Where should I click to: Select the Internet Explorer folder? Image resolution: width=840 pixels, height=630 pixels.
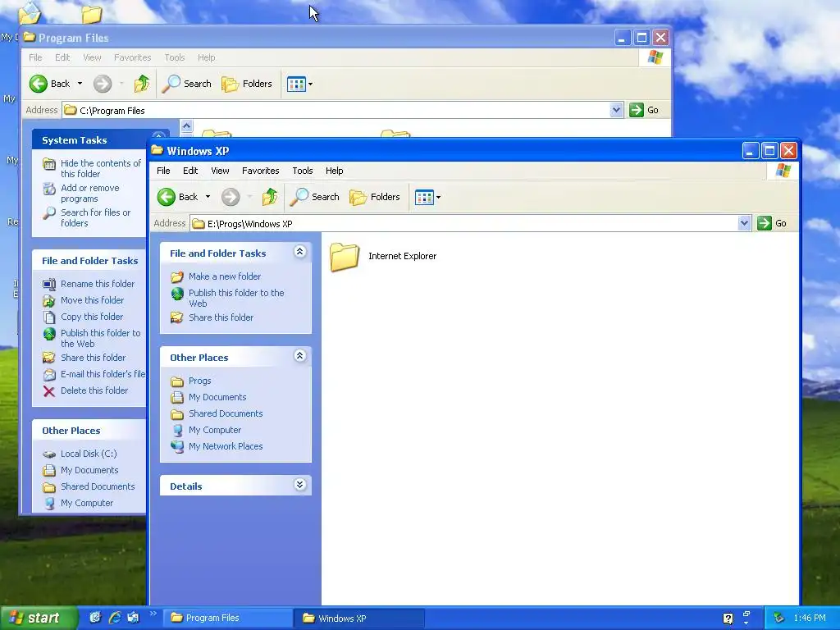pos(384,257)
